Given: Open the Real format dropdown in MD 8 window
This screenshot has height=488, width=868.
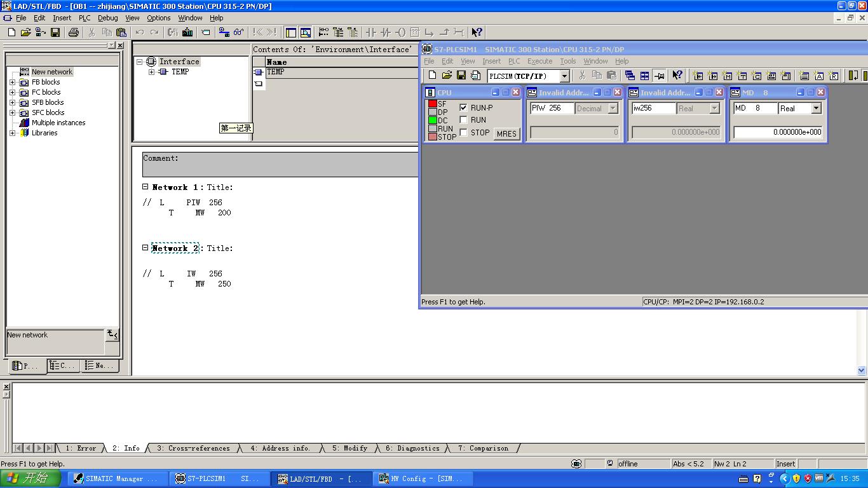Looking at the screenshot, I should [x=817, y=109].
